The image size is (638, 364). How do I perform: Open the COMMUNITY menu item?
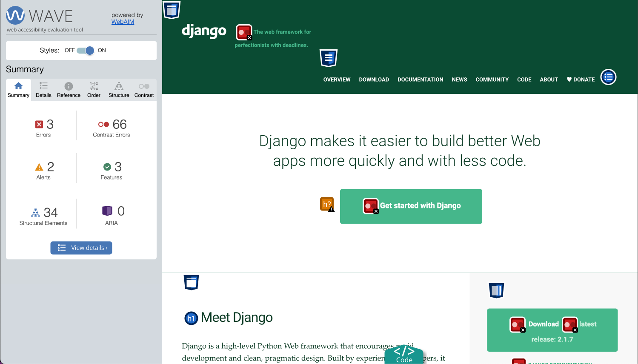[x=492, y=80]
